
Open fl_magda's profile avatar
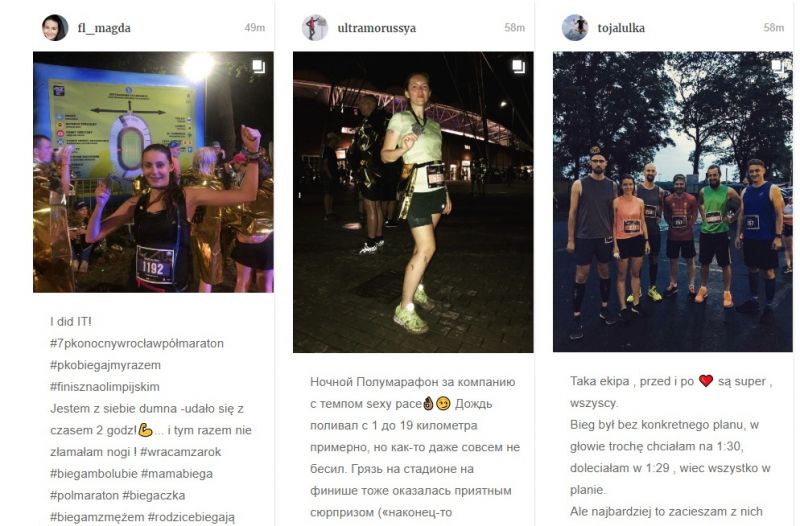55,28
